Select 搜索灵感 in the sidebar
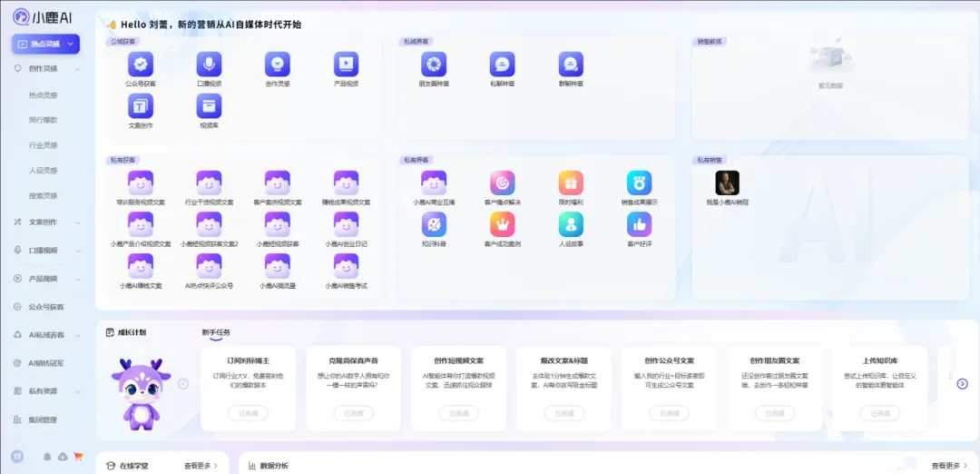This screenshot has height=474, width=980. click(x=44, y=196)
